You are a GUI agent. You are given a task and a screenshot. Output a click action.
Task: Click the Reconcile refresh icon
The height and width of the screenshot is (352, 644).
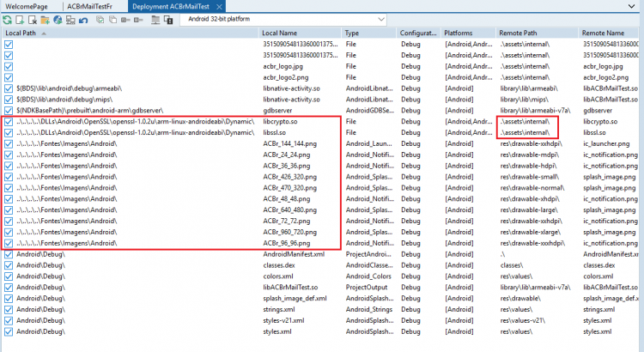[8, 20]
